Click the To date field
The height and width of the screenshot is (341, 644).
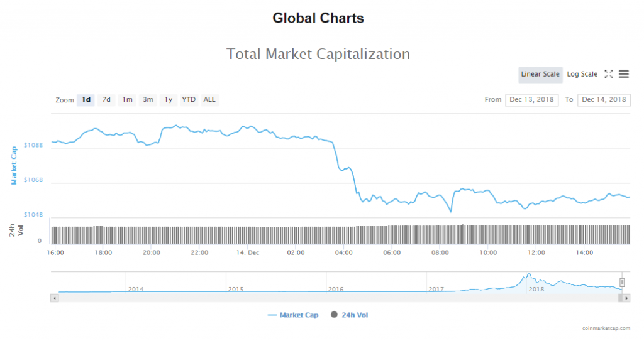(604, 100)
